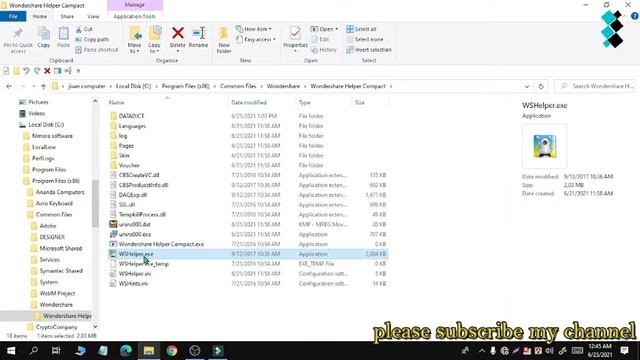
Task: Click the Paste icon in the ribbon
Action: [x=63, y=37]
